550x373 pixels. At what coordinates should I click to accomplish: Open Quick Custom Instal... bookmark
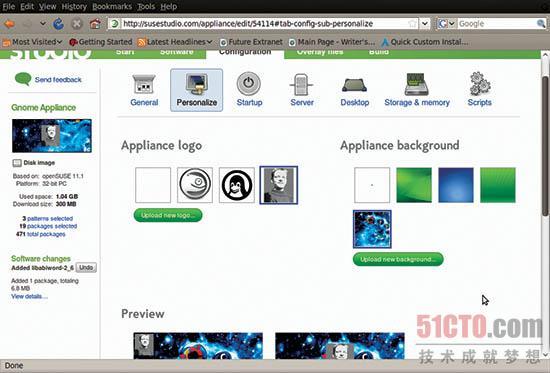425,42
